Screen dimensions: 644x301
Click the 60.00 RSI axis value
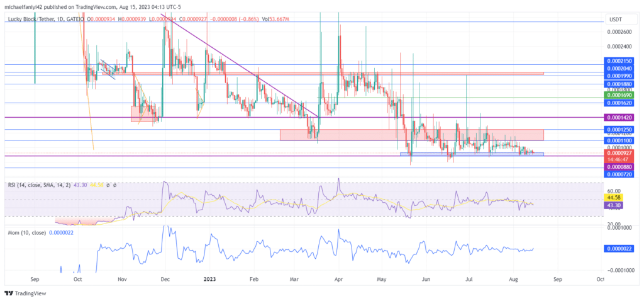pos(613,191)
